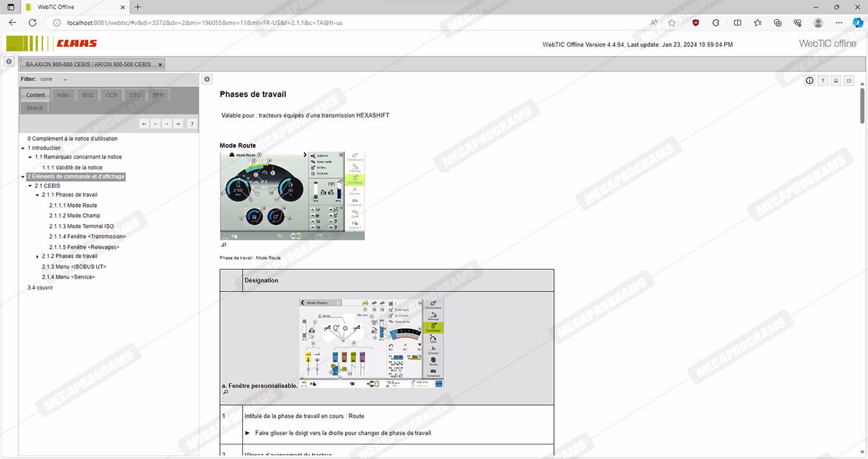
Task: Close the BA AXION 900-800 CEBIS document tab
Action: point(160,64)
